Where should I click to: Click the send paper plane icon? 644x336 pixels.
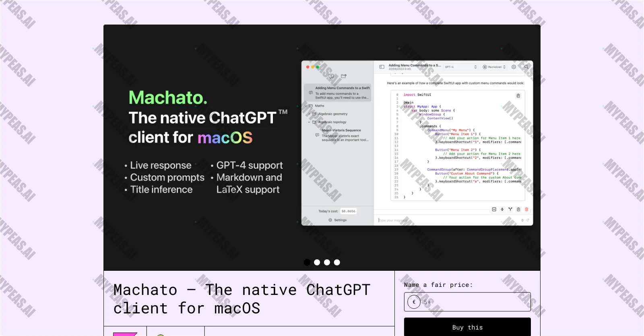[x=527, y=220]
